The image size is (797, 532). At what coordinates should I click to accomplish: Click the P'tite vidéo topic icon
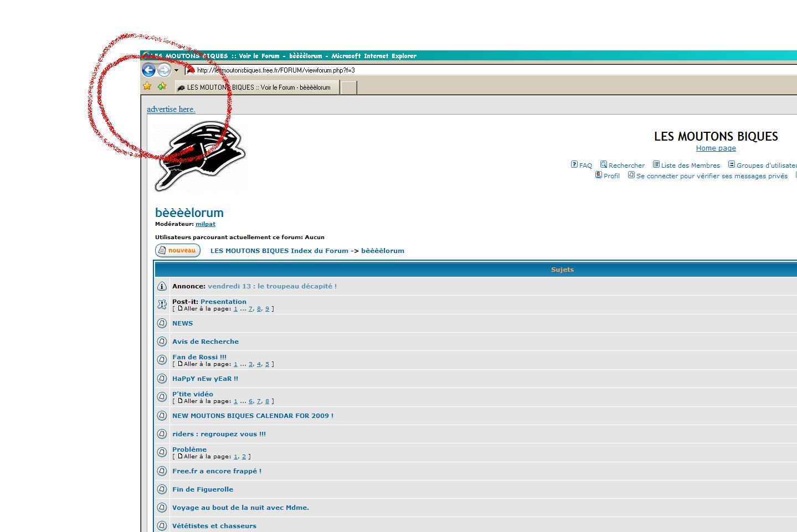pyautogui.click(x=162, y=397)
